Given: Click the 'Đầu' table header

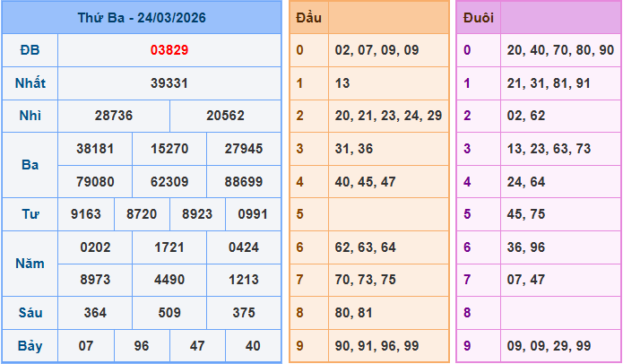Looking at the screenshot, I should click(x=308, y=18).
